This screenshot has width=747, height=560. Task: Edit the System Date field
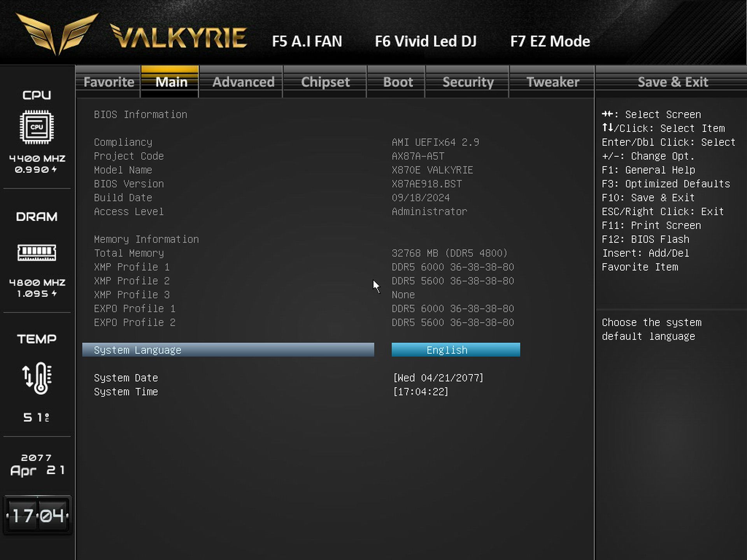(438, 378)
